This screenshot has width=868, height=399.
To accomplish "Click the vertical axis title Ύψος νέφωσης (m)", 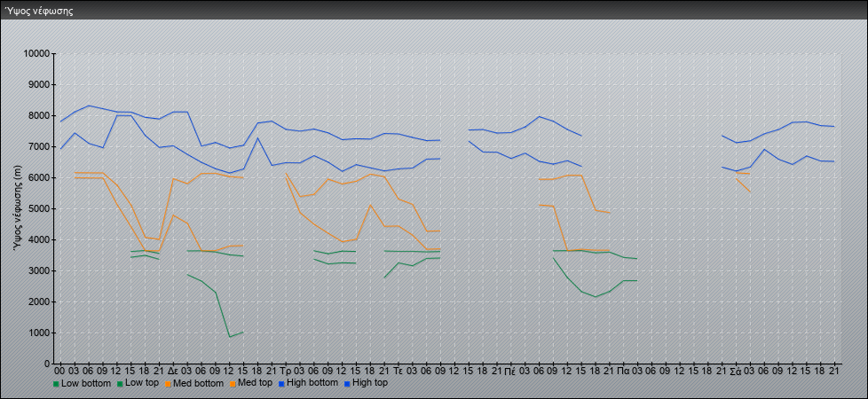I will (x=17, y=208).
